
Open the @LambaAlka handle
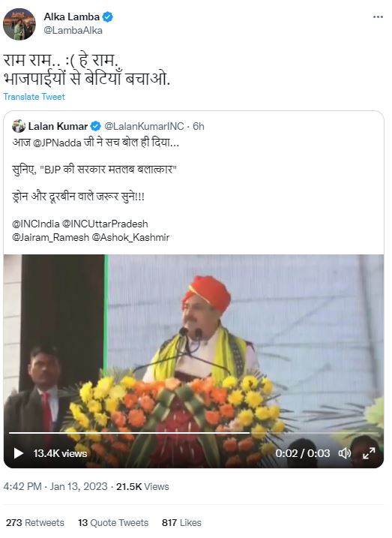point(73,31)
